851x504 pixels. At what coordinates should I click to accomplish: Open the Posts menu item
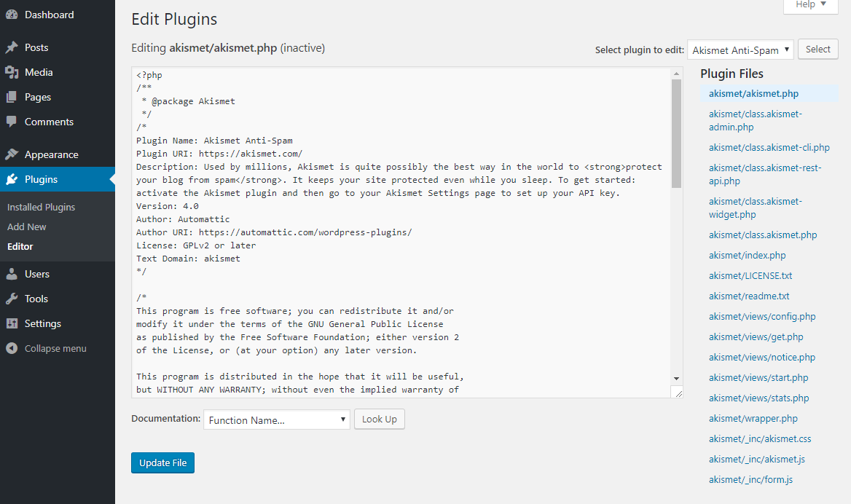coord(36,48)
